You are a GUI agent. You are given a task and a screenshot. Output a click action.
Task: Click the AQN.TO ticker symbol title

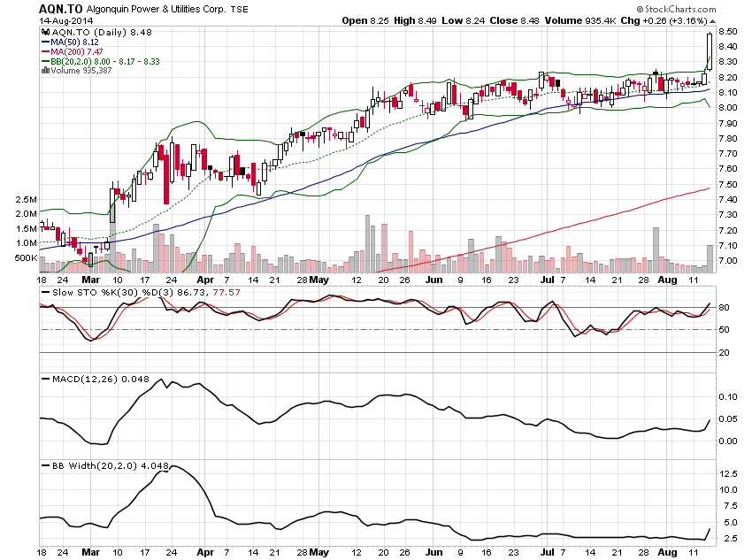tap(60, 9)
